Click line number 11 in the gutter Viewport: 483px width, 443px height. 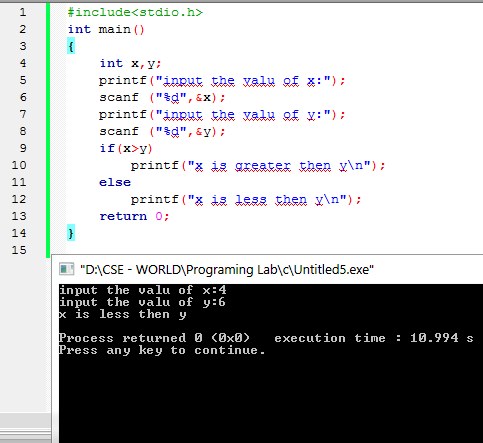tap(19, 182)
